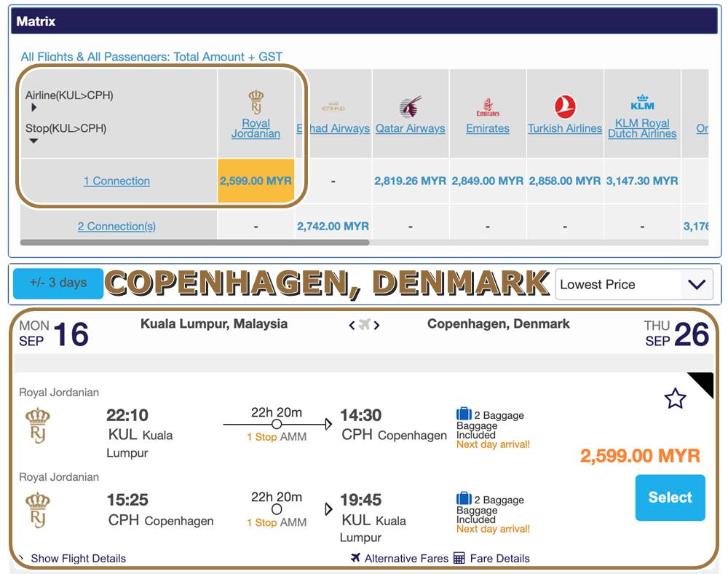Click the orange 2,599.00 MYR itinerary price

click(x=640, y=455)
